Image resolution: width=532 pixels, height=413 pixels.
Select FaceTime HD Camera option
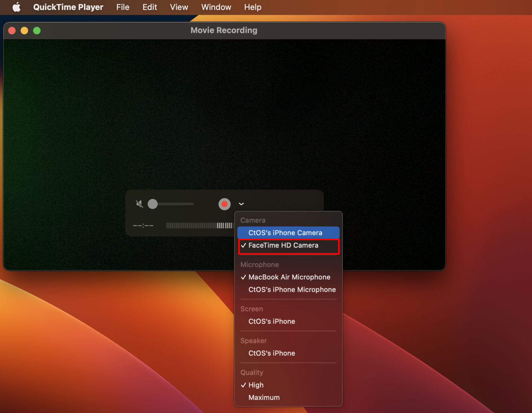[289, 245]
